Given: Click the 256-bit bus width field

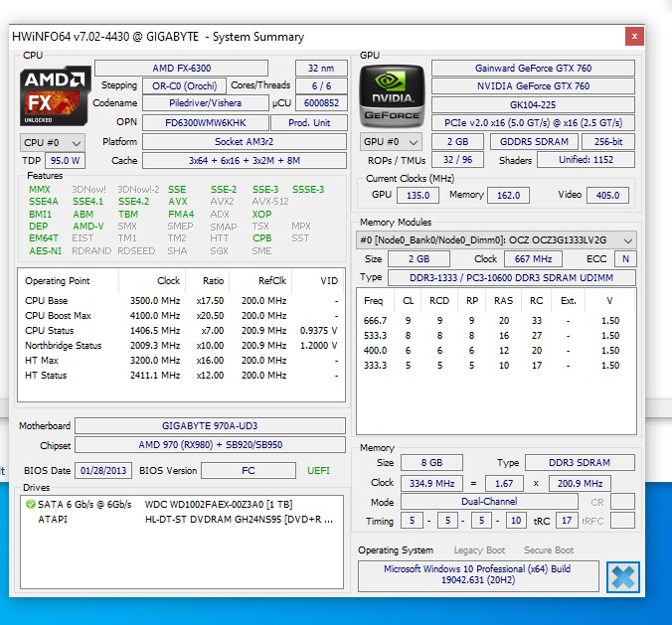Looking at the screenshot, I should click(x=608, y=142).
